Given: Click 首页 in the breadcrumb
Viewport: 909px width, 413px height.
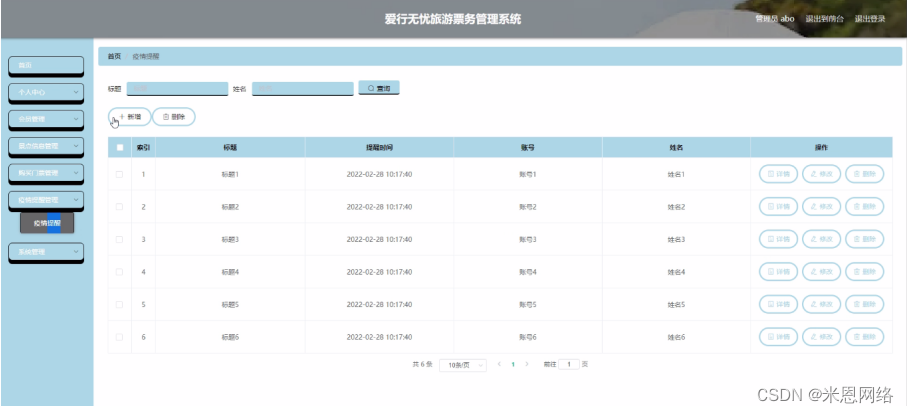Looking at the screenshot, I should tap(114, 56).
